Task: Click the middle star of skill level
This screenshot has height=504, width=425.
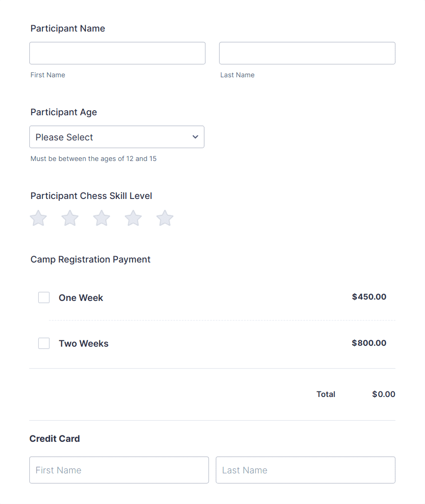Action: (101, 218)
